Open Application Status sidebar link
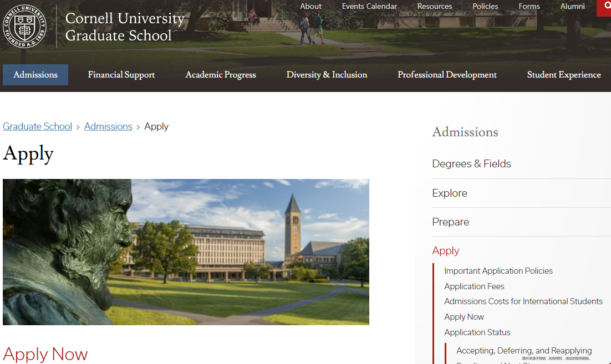Screen dimensions: 611x364 click(477, 332)
